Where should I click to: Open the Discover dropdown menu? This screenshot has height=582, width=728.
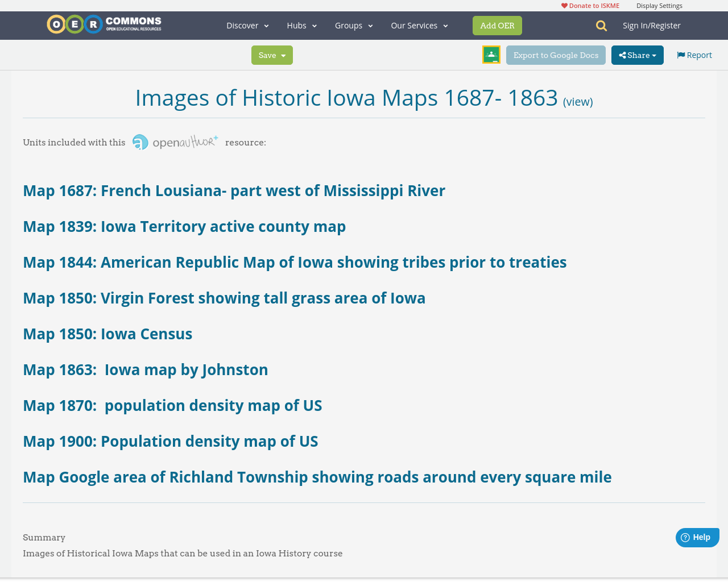[x=247, y=24]
